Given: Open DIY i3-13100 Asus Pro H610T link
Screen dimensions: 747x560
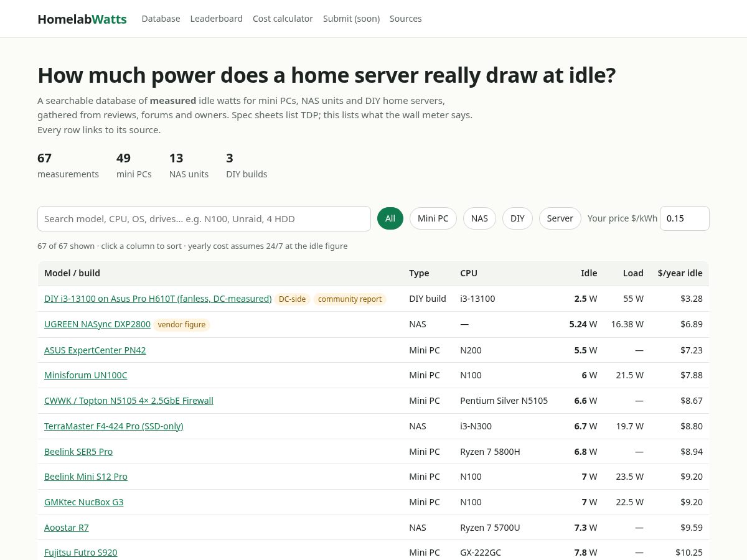Looking at the screenshot, I should coord(158,299).
